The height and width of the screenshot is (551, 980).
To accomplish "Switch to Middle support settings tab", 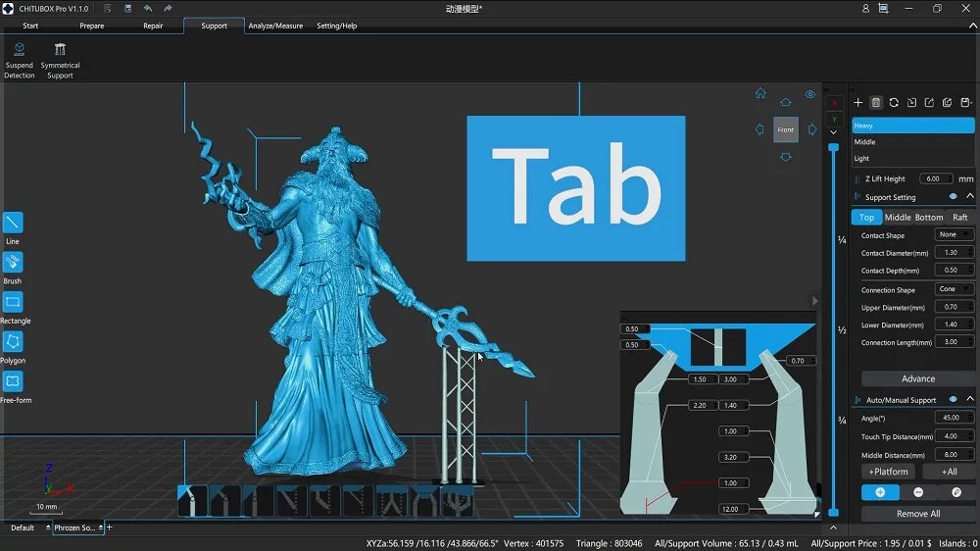I will coord(898,217).
